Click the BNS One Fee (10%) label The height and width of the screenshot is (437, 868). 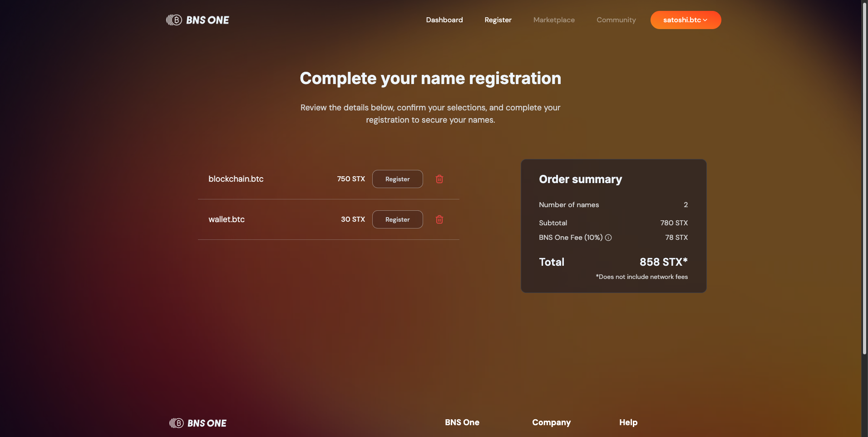pyautogui.click(x=571, y=238)
